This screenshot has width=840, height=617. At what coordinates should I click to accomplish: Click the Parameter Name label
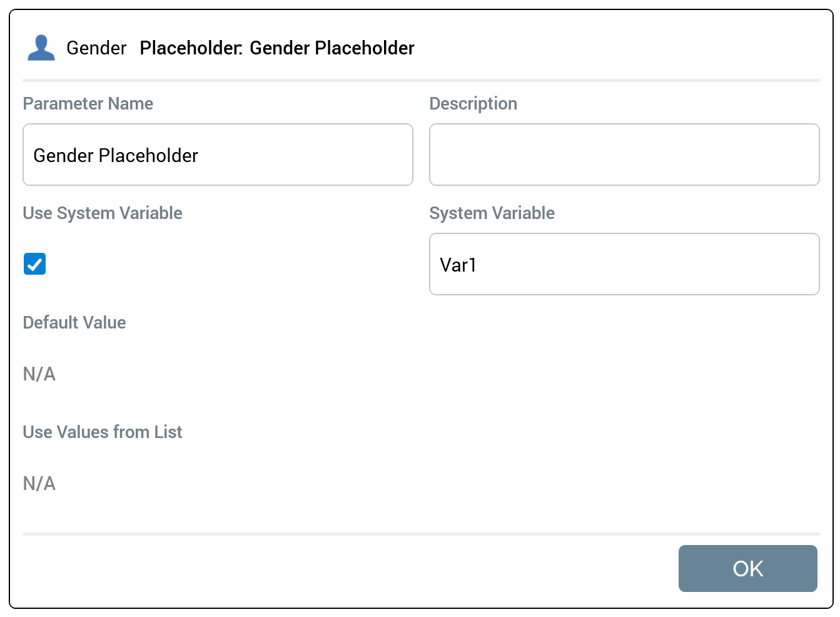point(88,104)
